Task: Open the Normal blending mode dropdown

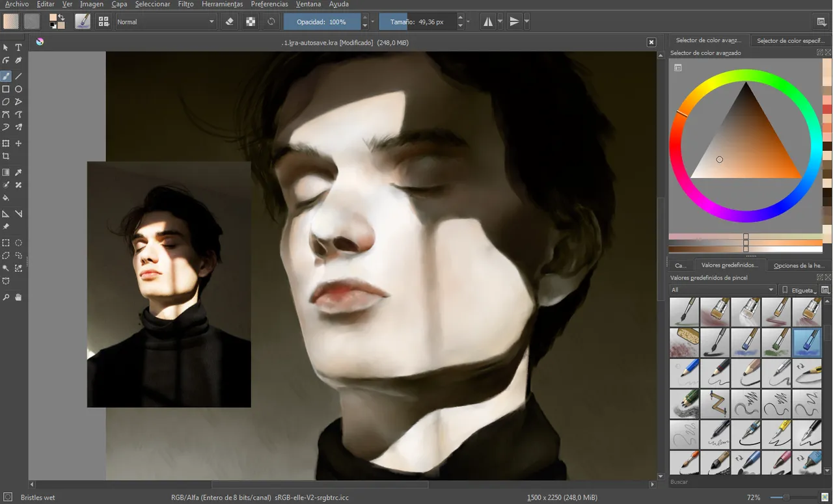Action: (166, 21)
